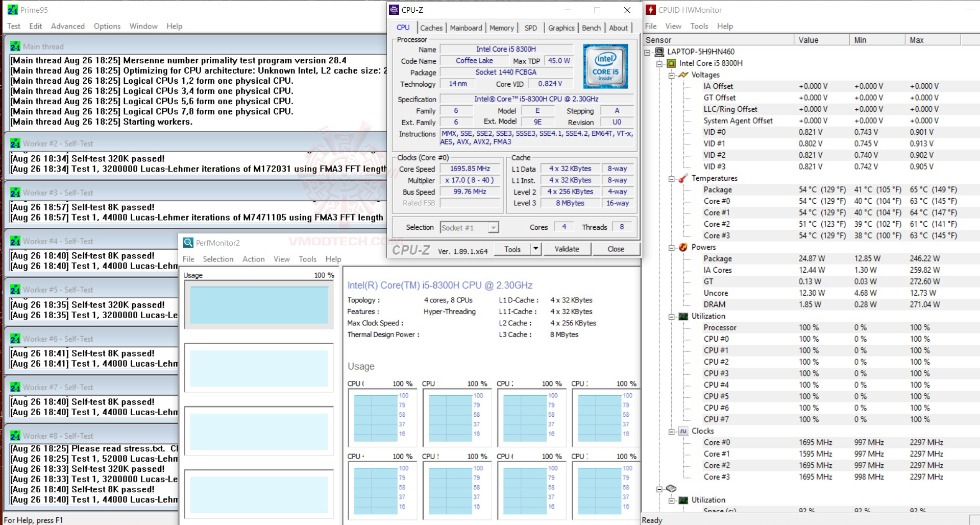The height and width of the screenshot is (525, 980).
Task: Open the Tools button dropdown arrow in CPU-Z
Action: [x=535, y=249]
